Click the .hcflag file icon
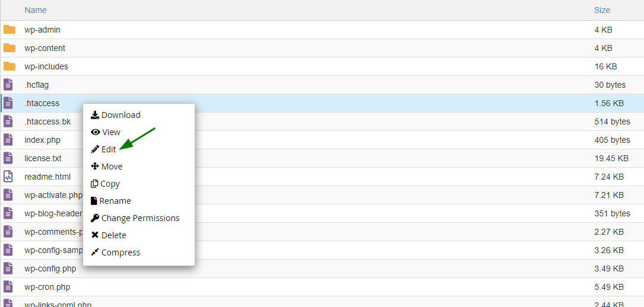This screenshot has width=644, height=307. click(x=8, y=85)
